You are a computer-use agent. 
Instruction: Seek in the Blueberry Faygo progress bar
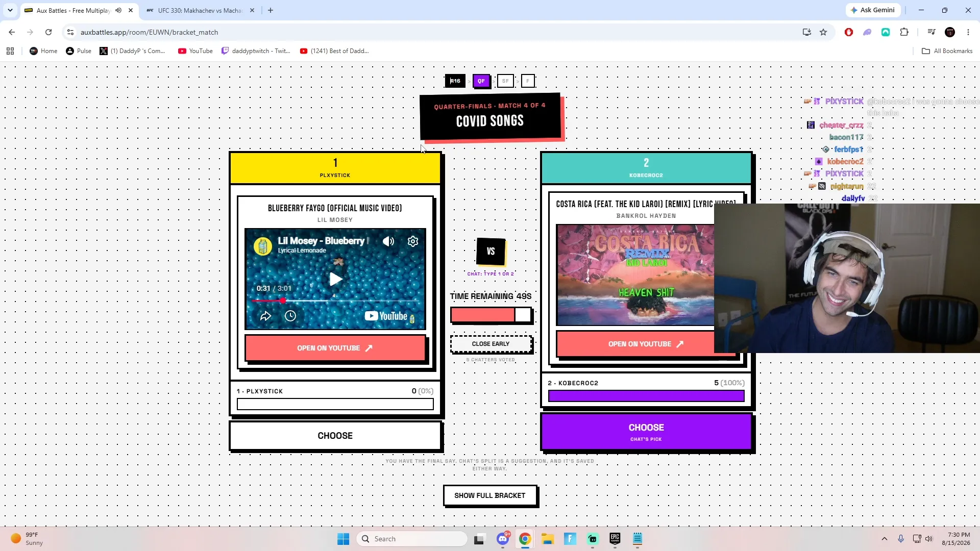point(335,301)
